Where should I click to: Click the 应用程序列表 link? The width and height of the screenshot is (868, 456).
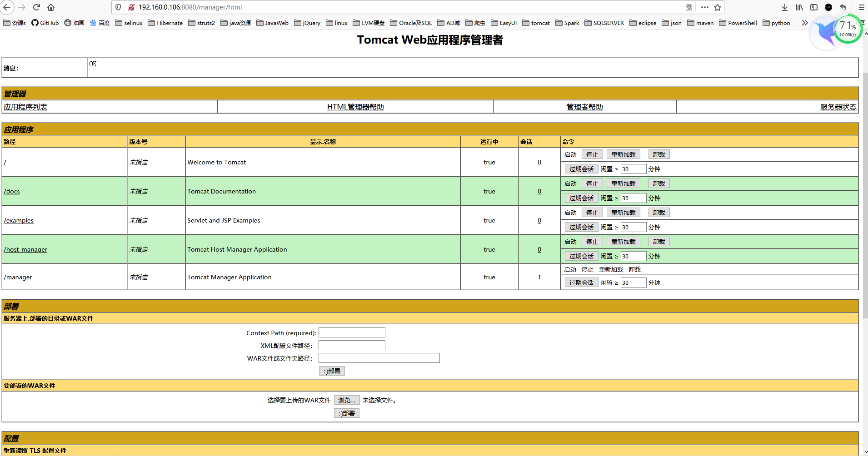click(25, 107)
